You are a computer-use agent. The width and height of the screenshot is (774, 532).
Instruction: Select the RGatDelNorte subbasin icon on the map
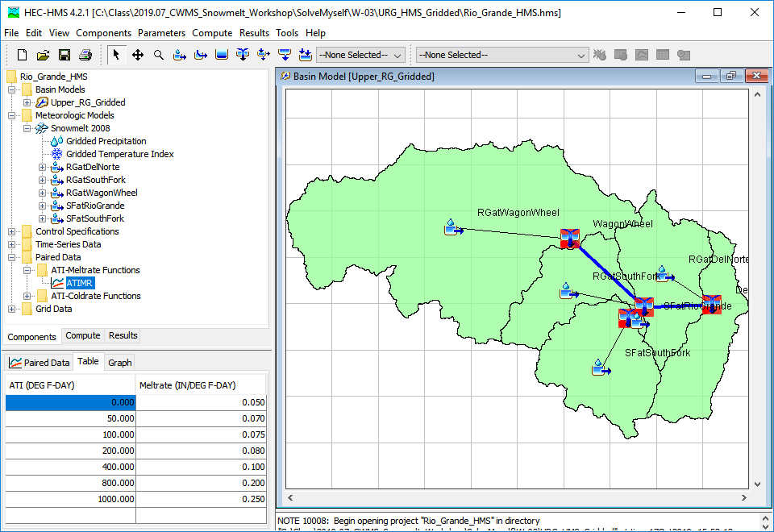tap(664, 275)
